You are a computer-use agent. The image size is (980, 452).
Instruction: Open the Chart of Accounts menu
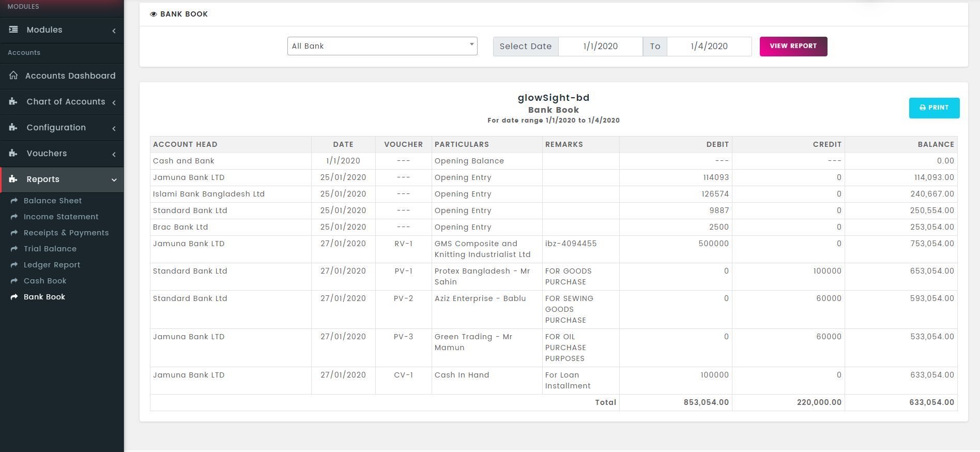[x=62, y=101]
